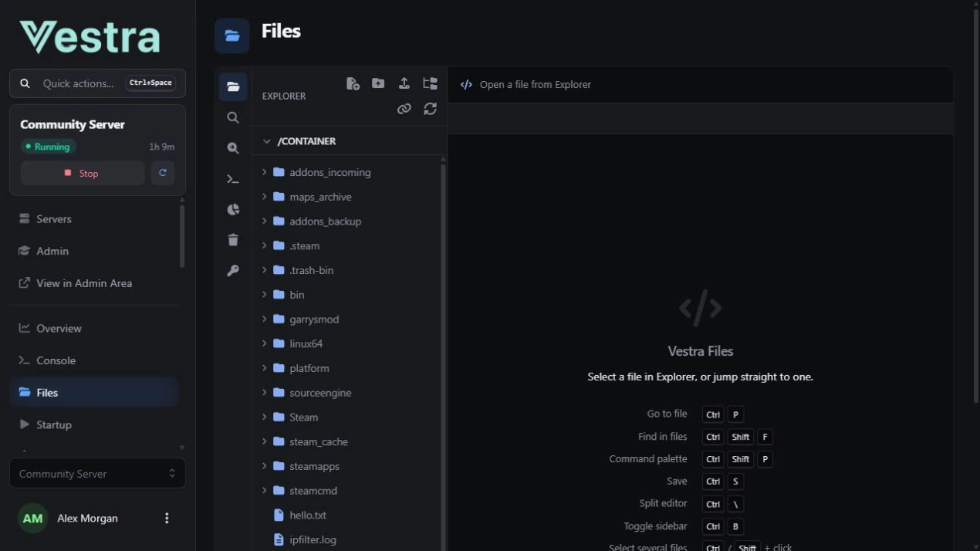The image size is (980, 551).
Task: Open ipfilter.log file
Action: click(x=347, y=539)
